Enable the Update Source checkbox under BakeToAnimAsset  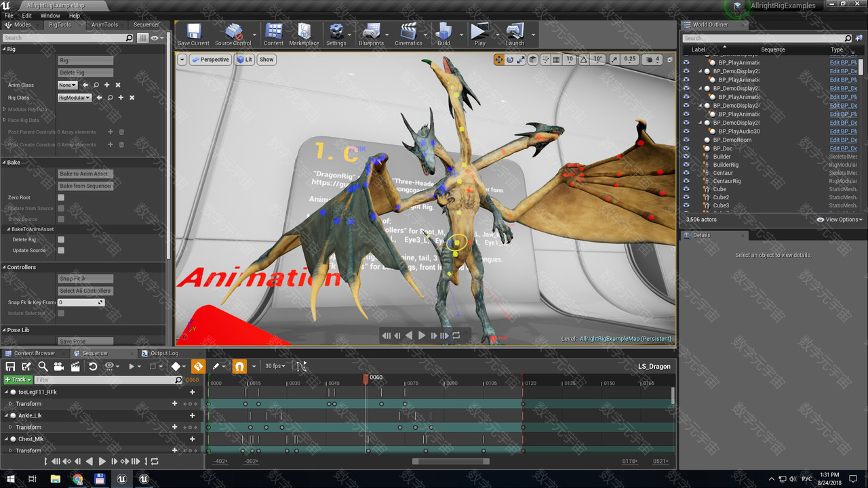click(61, 250)
